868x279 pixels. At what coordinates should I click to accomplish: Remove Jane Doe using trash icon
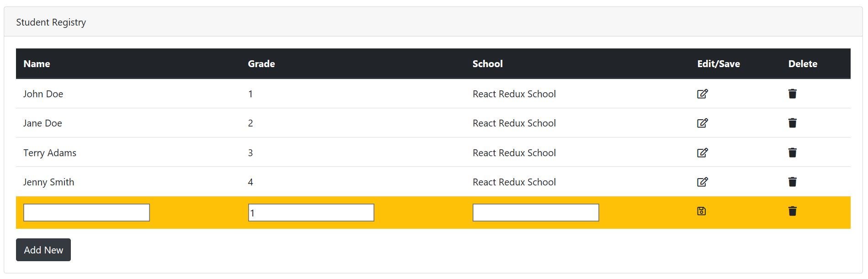(x=793, y=123)
